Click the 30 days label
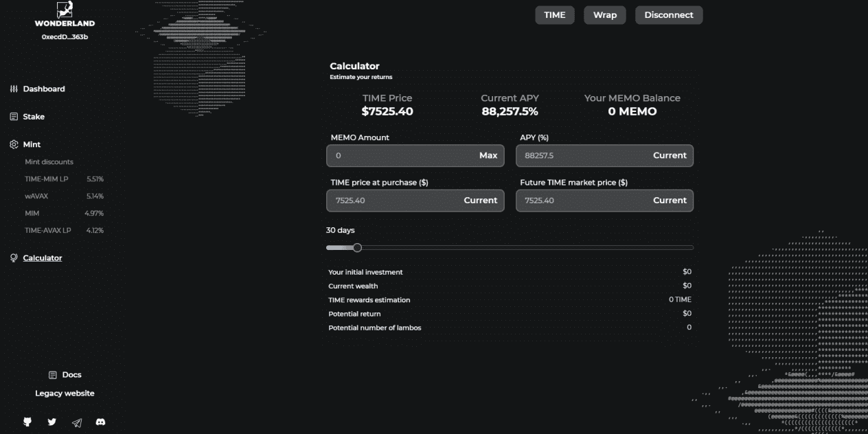Viewport: 868px width, 434px height. tap(340, 231)
